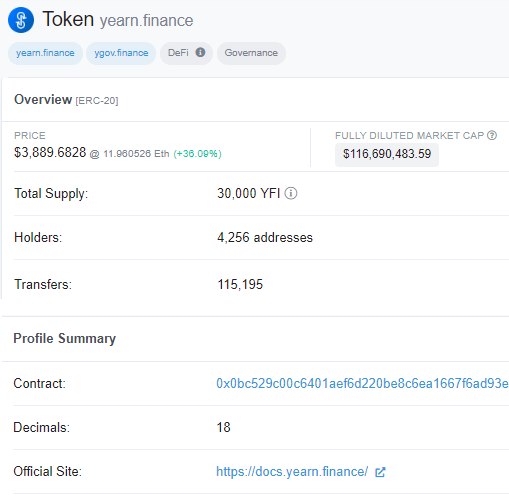Viewport: 509px width, 497px height.
Task: Click the +36.09% price change
Action: [197, 154]
